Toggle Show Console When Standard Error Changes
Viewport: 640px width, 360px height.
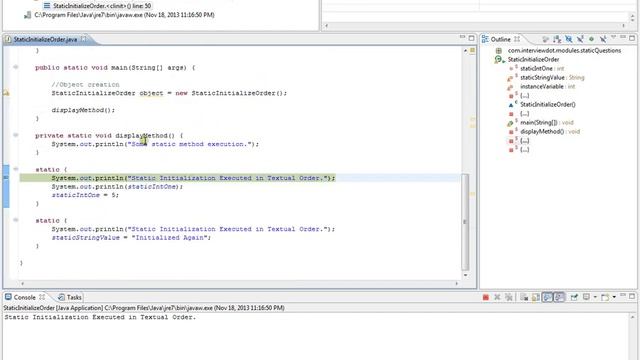pos(559,298)
